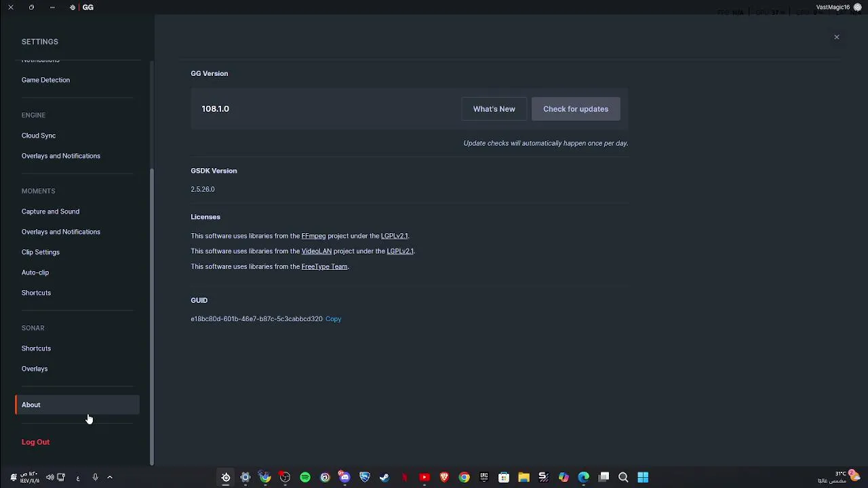The height and width of the screenshot is (488, 868).
Task: Select Auto-clip in sidebar
Action: click(x=35, y=272)
